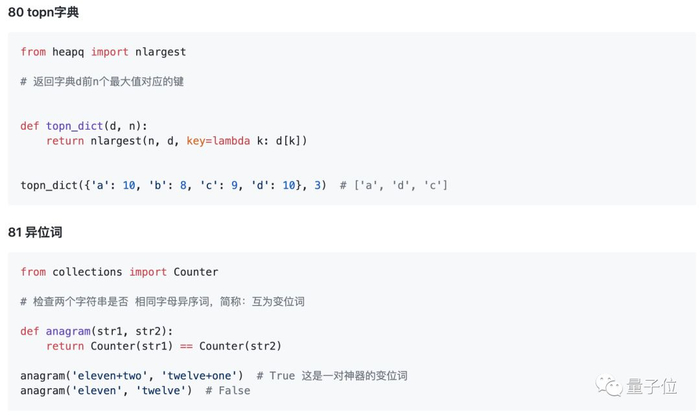The width and height of the screenshot is (700, 417).
Task: Place cursor on "def anagram(str1, str2):" line
Action: coord(96,331)
